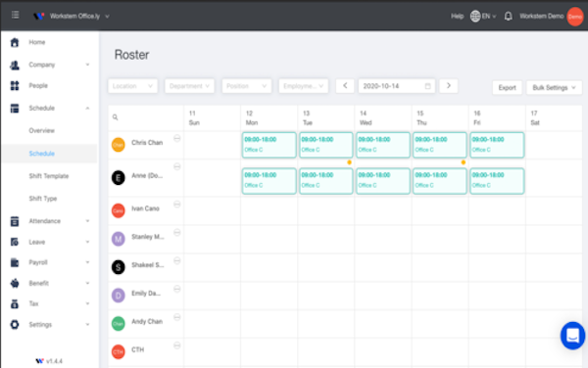Viewport: 588px width, 368px height.
Task: Go to previous week arrow
Action: click(x=345, y=86)
